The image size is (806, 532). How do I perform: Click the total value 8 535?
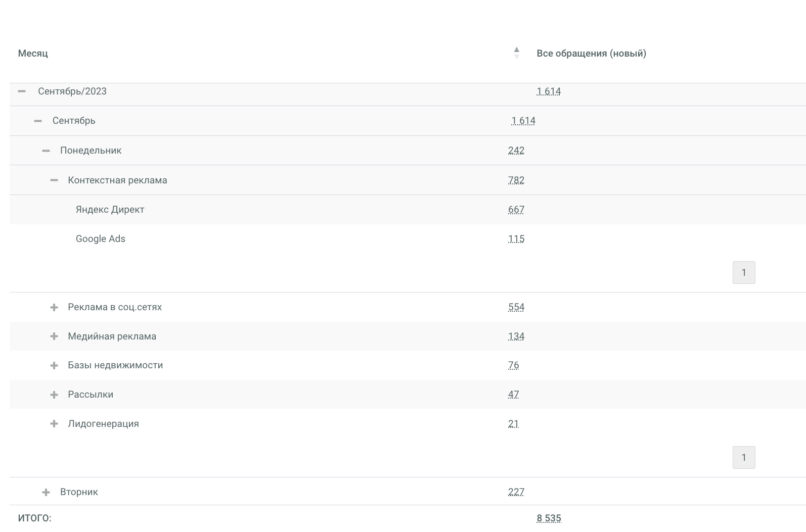point(549,518)
